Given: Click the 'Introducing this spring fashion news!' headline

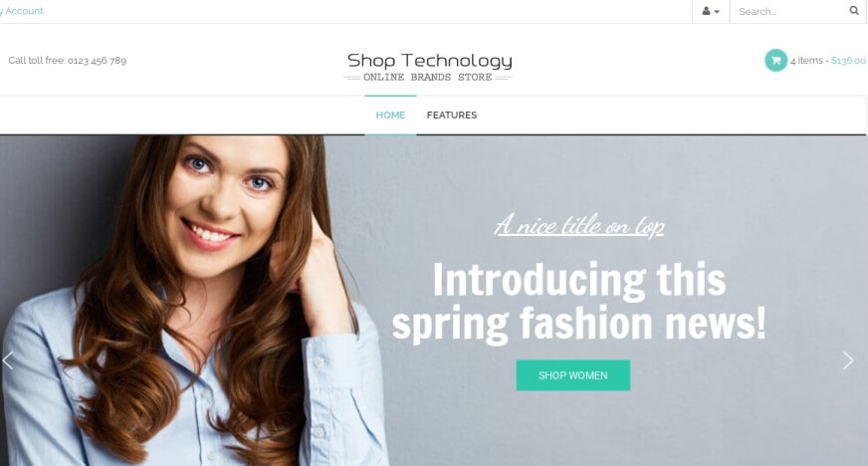Looking at the screenshot, I should coord(578,302).
